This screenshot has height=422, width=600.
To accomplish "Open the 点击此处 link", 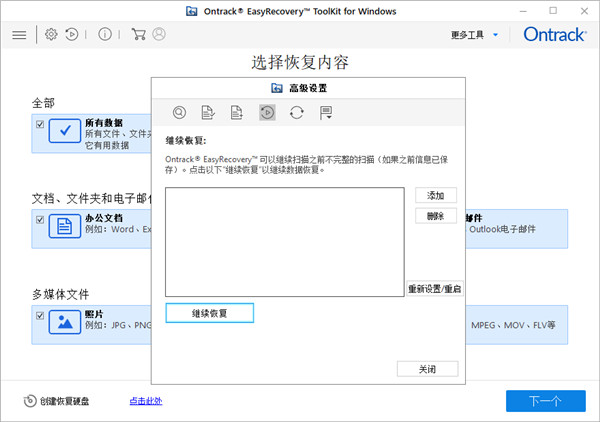I will coord(146,401).
